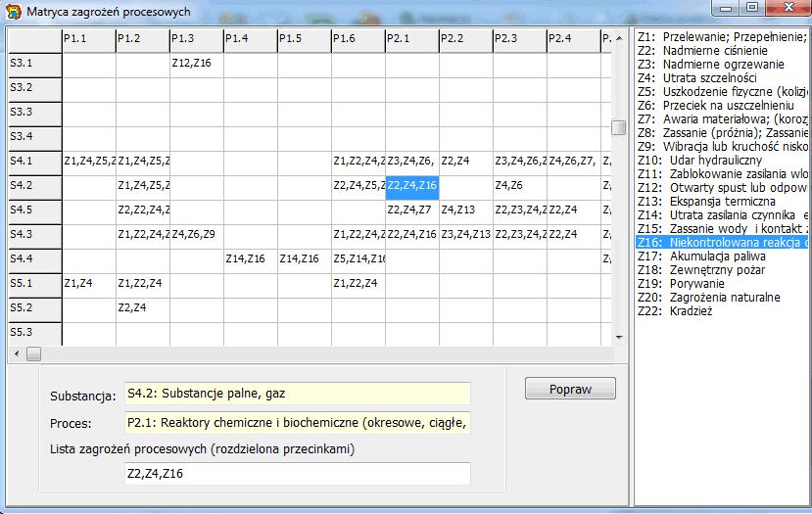Click cell Z1,Z4 in row S5.1

[89, 286]
